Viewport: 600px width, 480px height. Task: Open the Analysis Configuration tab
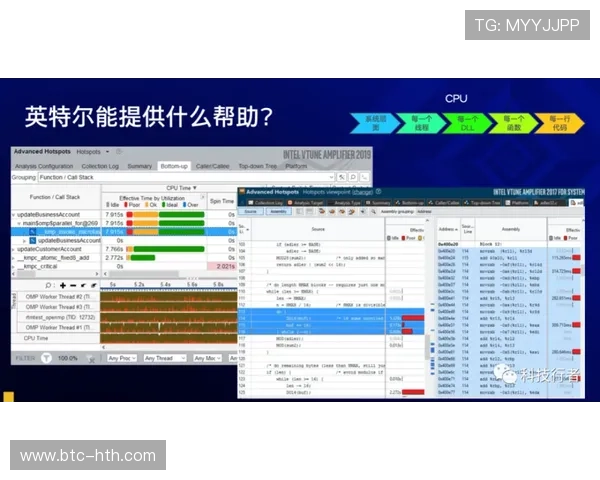point(44,166)
